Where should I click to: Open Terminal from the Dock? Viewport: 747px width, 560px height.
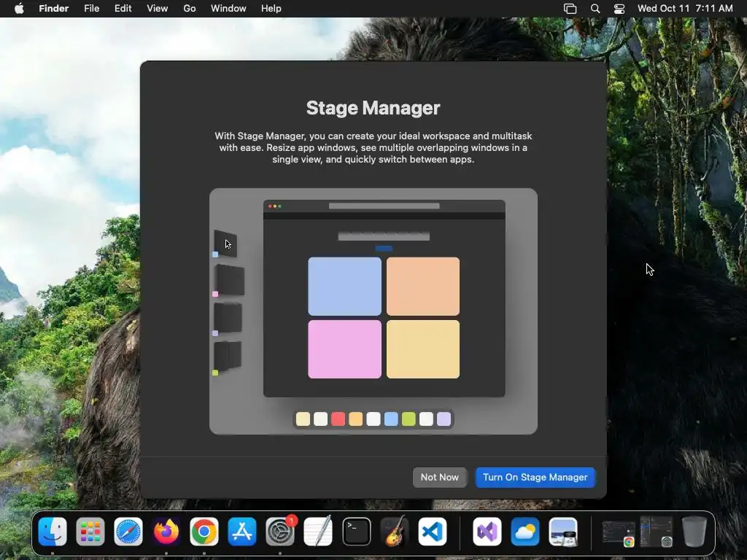356,532
